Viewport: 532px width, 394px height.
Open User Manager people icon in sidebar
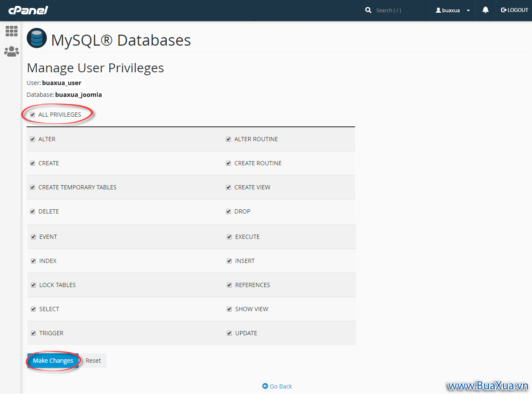click(x=11, y=52)
